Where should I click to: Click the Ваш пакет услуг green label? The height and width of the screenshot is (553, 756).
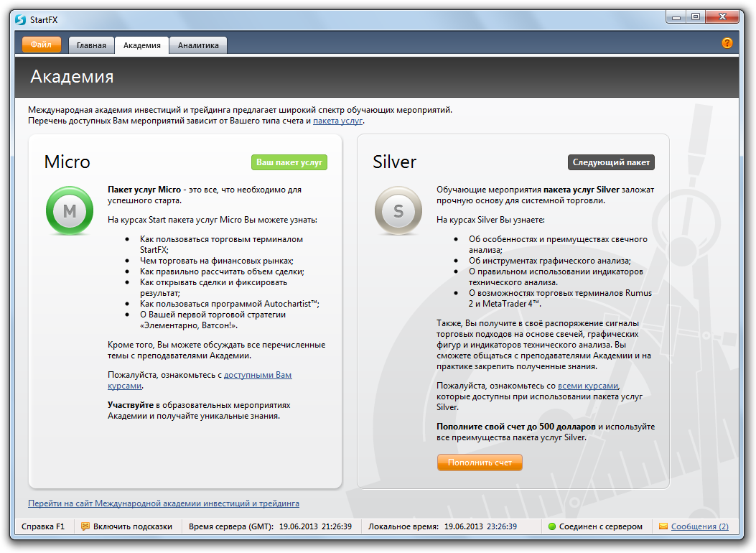click(x=289, y=162)
